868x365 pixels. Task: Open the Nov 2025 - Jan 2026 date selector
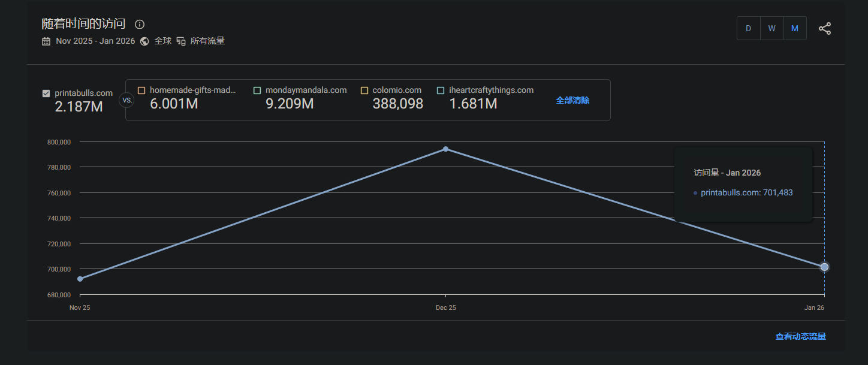tap(95, 41)
